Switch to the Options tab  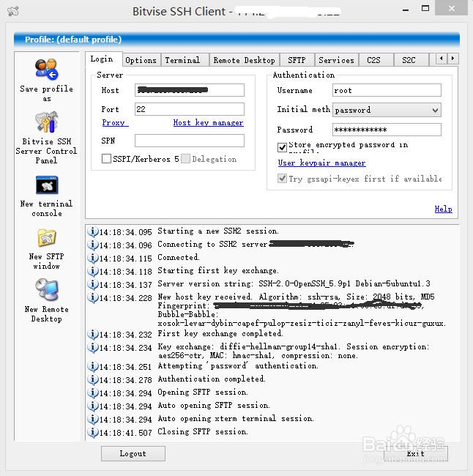tap(141, 60)
